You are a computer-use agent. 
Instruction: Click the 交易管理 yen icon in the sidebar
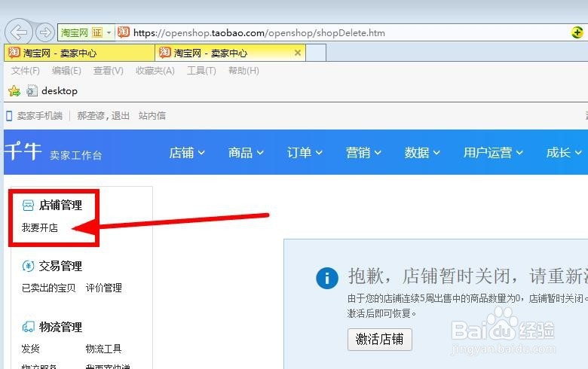(28, 266)
